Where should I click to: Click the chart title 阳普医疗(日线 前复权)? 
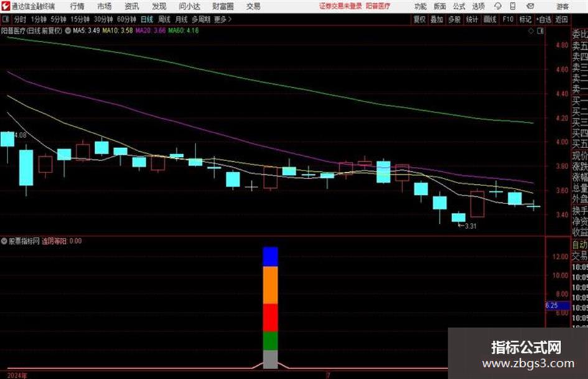click(x=32, y=30)
